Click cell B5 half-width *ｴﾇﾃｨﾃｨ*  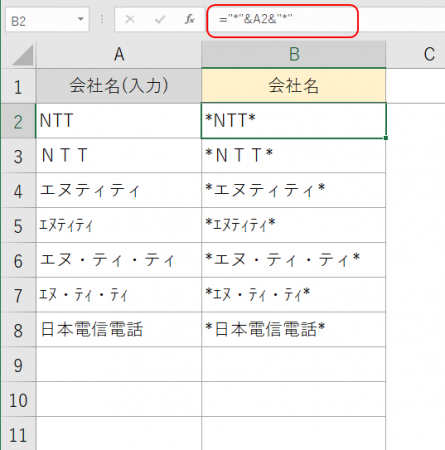(x=293, y=226)
